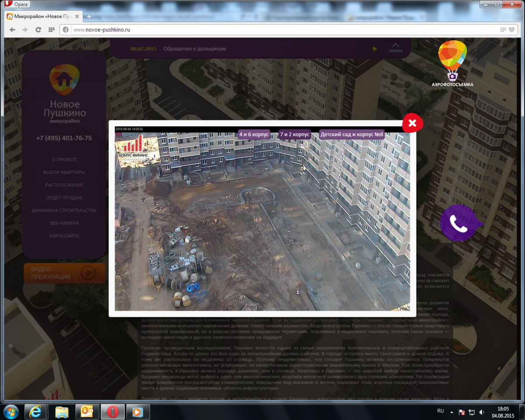Click the purple phone callback icon
The height and width of the screenshot is (420, 525).
[458, 224]
